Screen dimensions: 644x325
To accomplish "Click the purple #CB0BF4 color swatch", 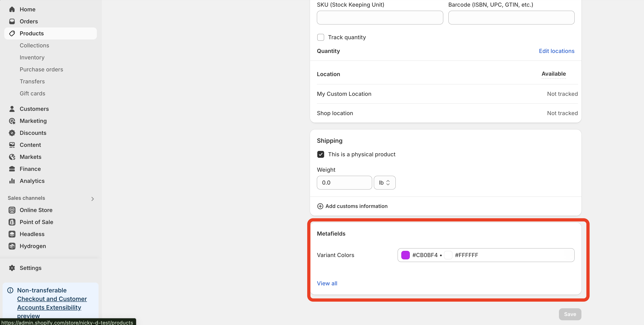I will (x=405, y=255).
